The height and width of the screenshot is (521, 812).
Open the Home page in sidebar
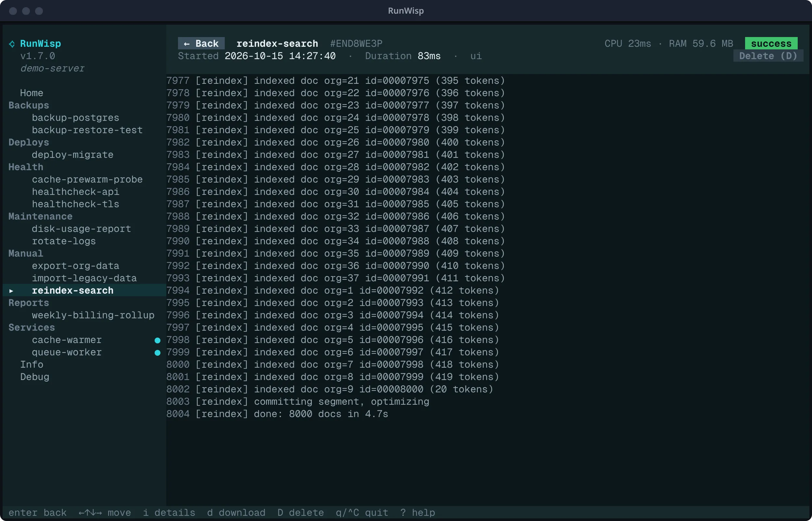(32, 93)
